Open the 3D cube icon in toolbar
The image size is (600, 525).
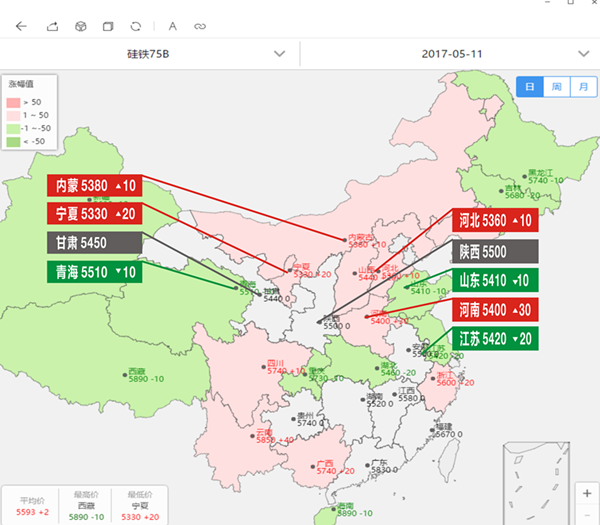pyautogui.click(x=81, y=26)
